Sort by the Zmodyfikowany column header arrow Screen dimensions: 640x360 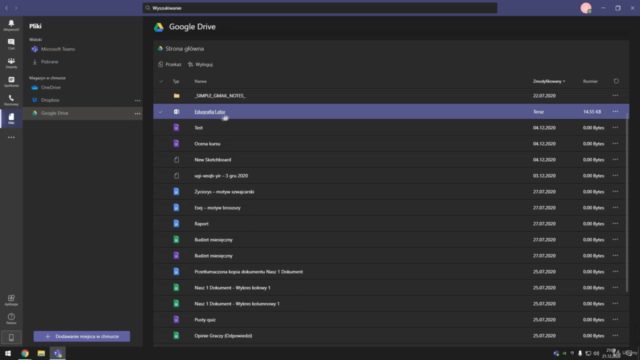[564, 81]
